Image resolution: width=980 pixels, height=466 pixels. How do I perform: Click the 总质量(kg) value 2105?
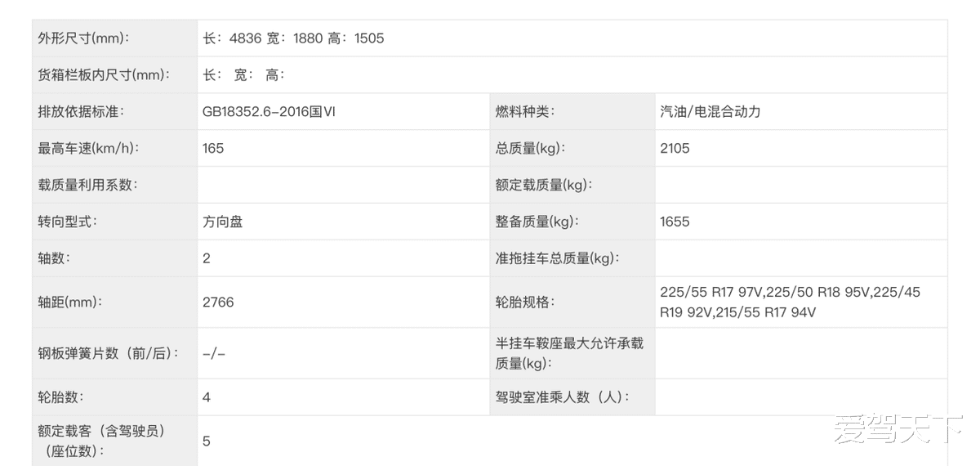[x=675, y=148]
